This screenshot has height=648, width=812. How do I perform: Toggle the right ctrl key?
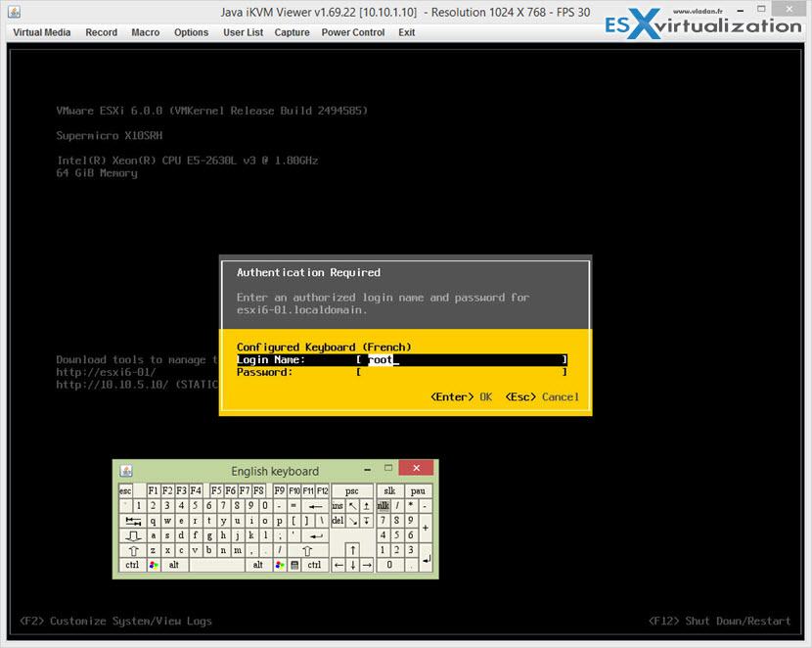[x=315, y=565]
